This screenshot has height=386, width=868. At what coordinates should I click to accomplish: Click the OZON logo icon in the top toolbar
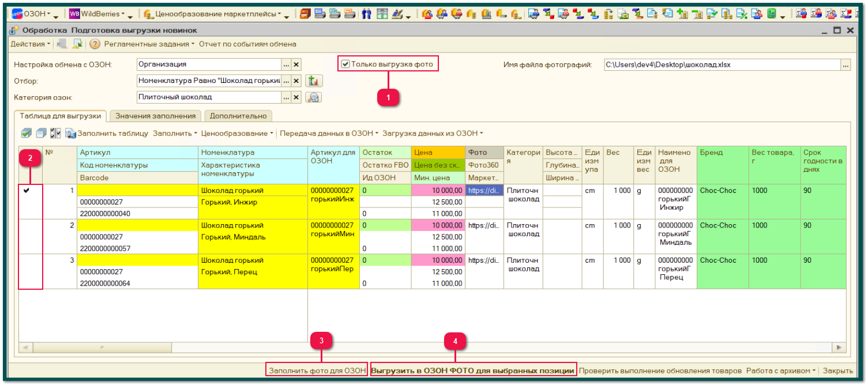[17, 13]
